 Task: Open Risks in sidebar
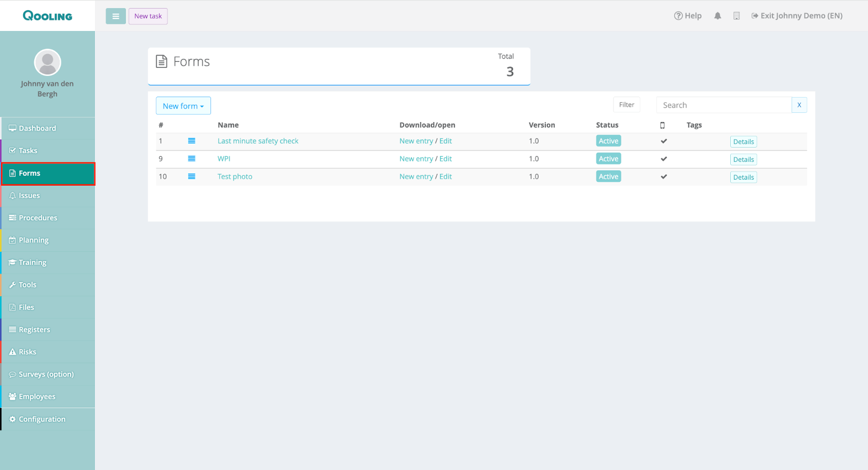[48, 352]
